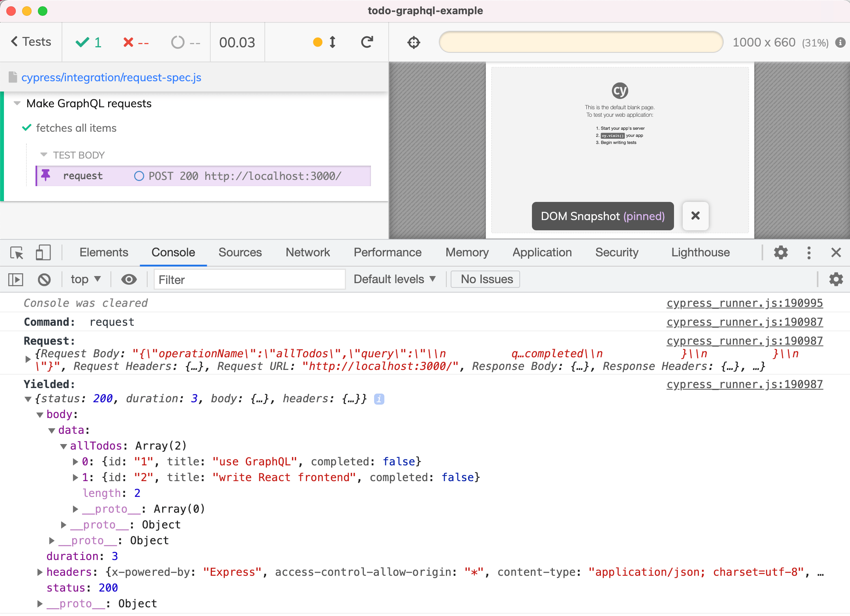Open top context dropdown
The width and height of the screenshot is (850, 616).
point(86,279)
